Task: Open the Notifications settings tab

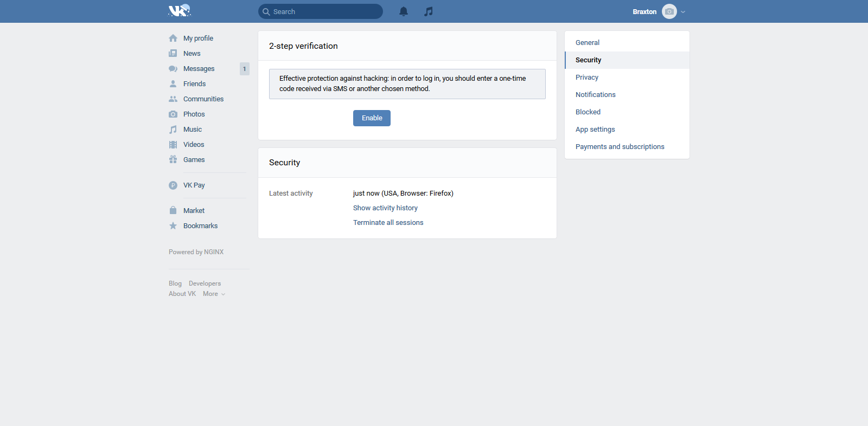Action: click(x=596, y=95)
